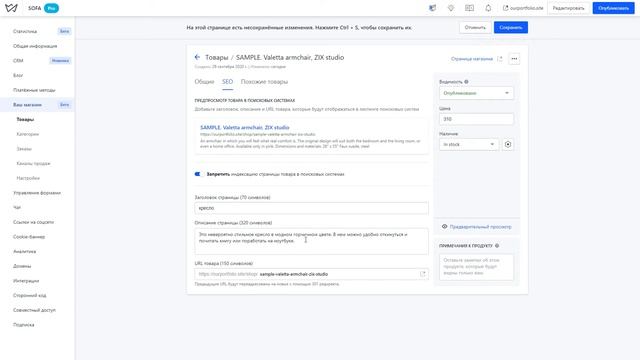
Task: Open the Видимость dropdown
Action: 476,93
